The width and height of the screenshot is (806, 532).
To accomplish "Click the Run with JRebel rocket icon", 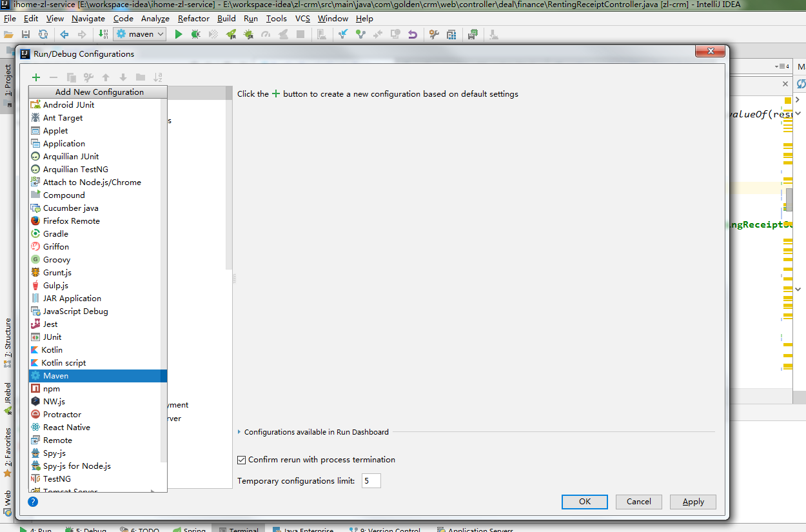I will point(231,34).
